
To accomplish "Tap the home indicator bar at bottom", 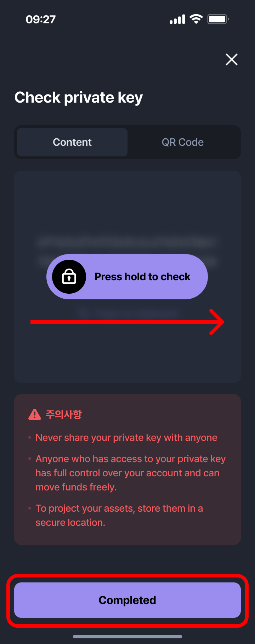I will coord(127,636).
